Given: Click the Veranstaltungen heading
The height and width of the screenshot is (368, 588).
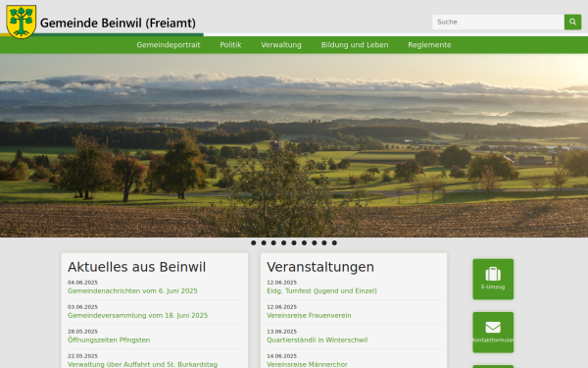Looking at the screenshot, I should pyautogui.click(x=320, y=267).
